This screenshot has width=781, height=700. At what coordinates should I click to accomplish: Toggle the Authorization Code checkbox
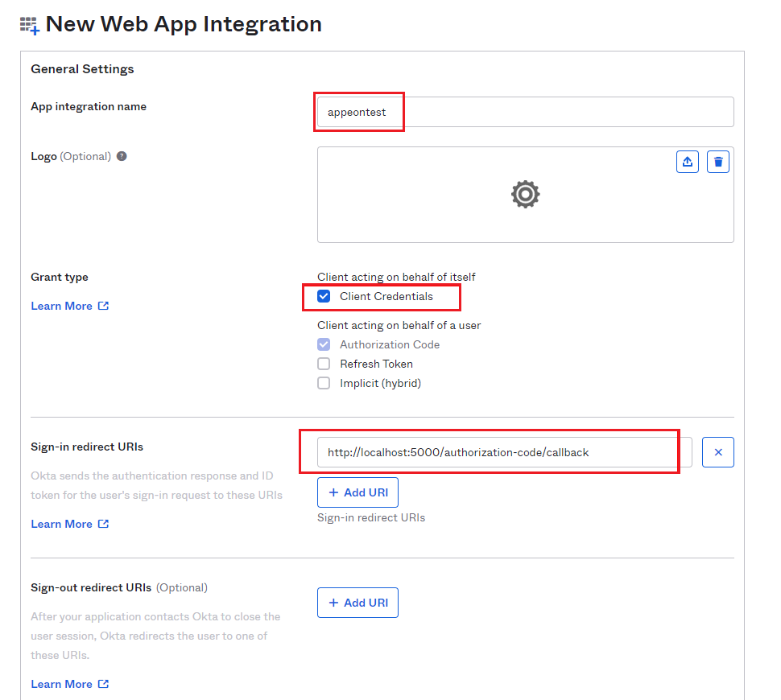pyautogui.click(x=324, y=344)
